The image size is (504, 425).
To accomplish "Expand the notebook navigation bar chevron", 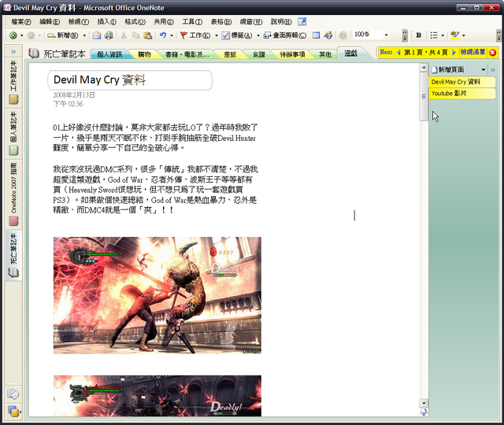I will (x=13, y=52).
